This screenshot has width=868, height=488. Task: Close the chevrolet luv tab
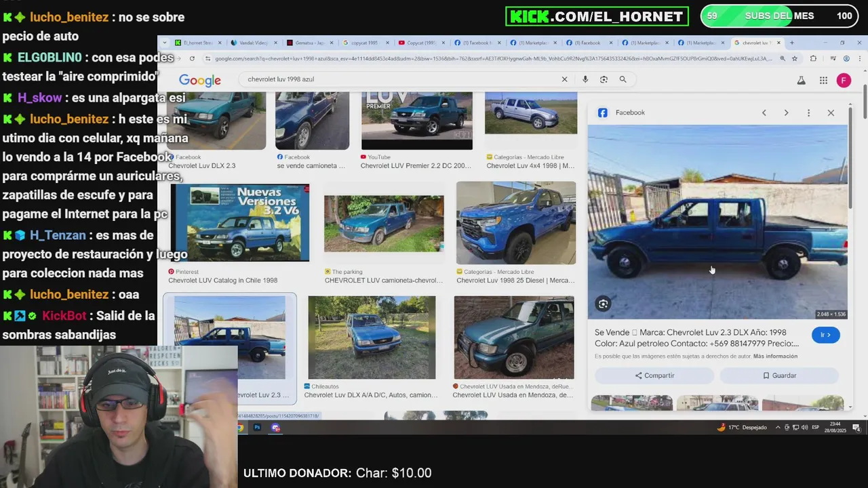pos(778,43)
